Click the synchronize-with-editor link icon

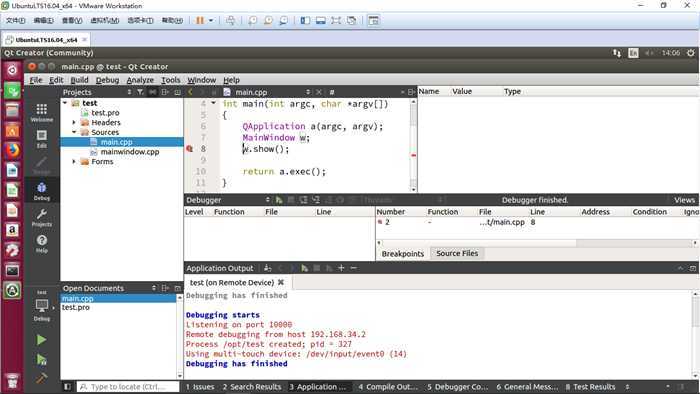point(153,92)
